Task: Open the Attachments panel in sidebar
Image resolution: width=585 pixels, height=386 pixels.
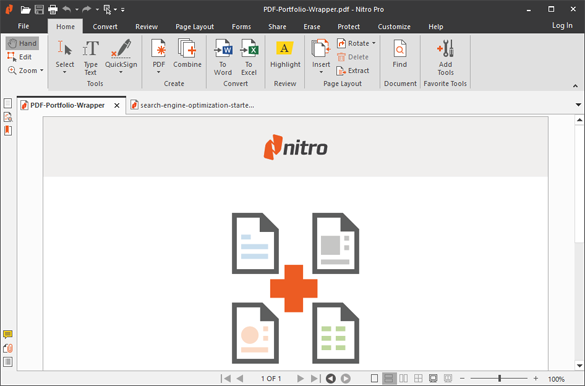Action: [x=8, y=348]
